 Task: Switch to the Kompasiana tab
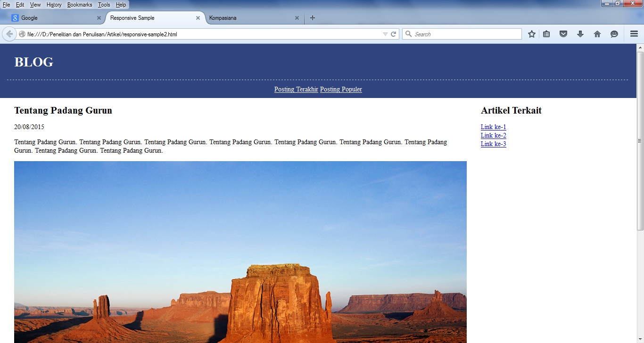tap(254, 18)
